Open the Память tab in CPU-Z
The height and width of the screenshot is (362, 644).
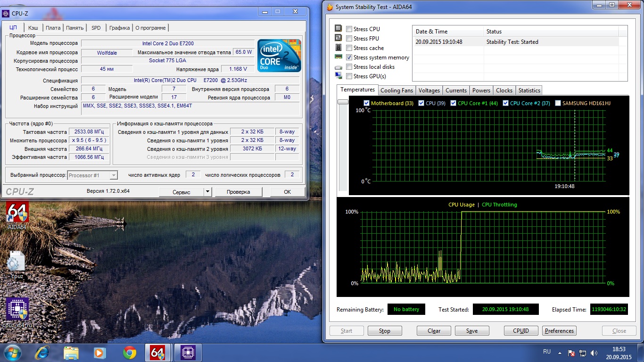pyautogui.click(x=74, y=28)
